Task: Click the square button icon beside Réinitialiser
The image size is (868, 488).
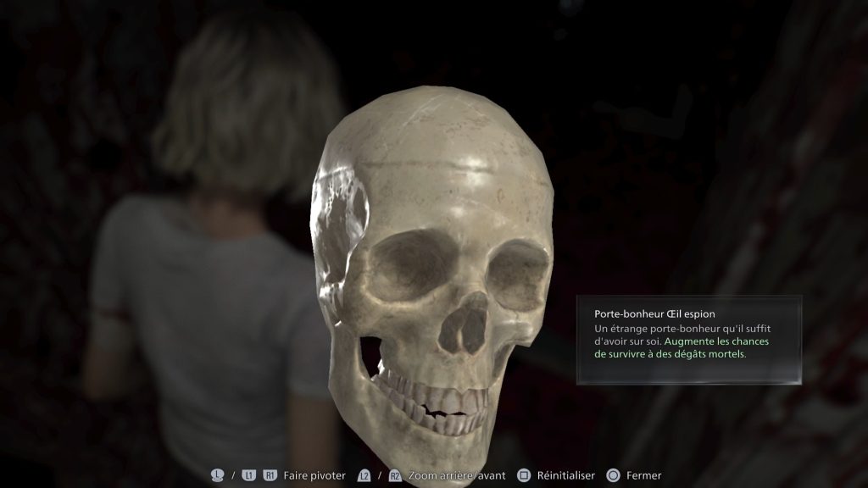Action: pyautogui.click(x=524, y=475)
